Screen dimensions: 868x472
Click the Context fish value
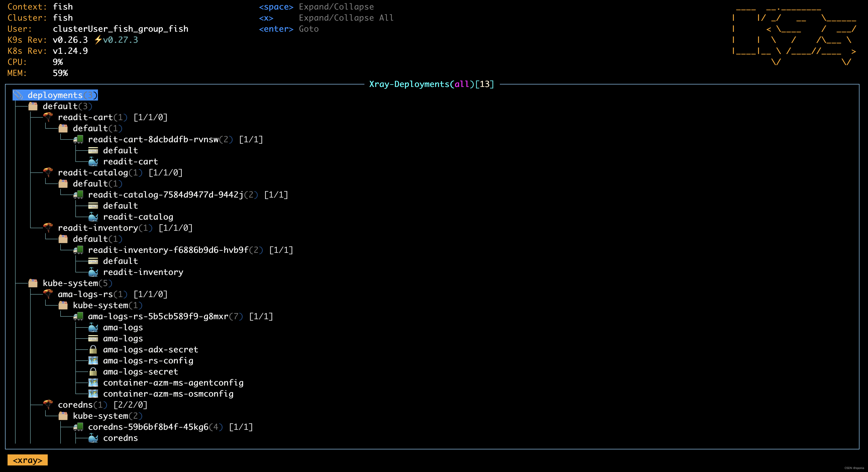click(63, 7)
